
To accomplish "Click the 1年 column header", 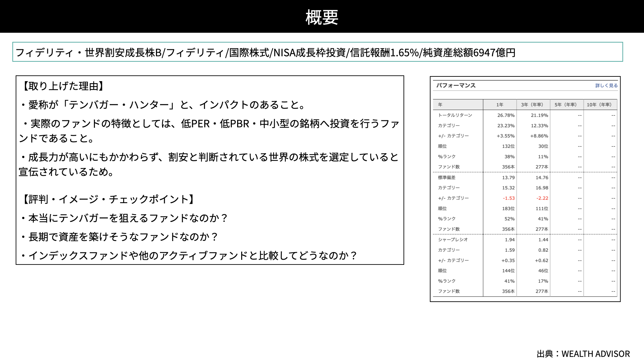I will point(500,105).
